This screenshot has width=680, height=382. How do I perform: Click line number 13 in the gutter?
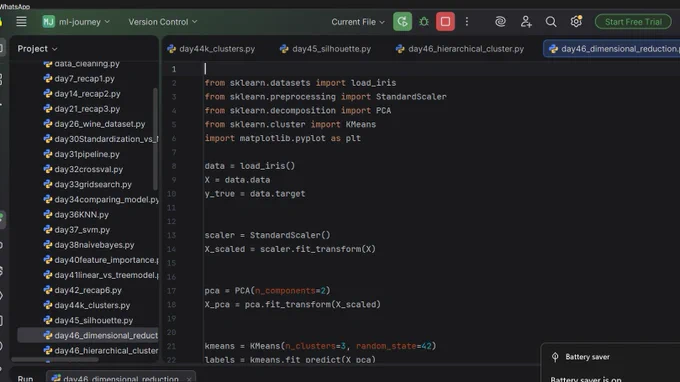pyautogui.click(x=172, y=235)
